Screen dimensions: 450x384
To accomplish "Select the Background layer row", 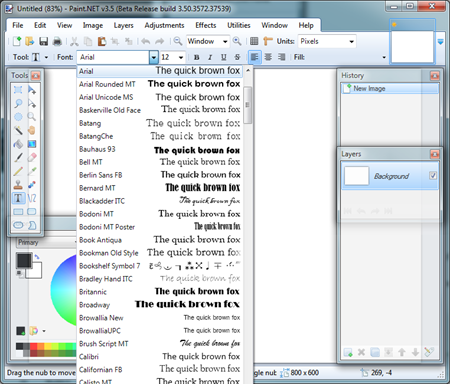I will [x=390, y=176].
